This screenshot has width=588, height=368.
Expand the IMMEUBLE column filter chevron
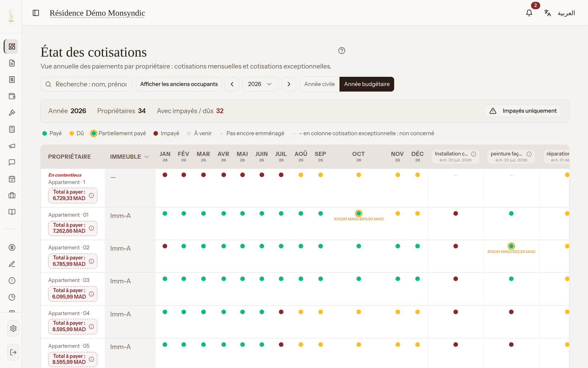click(x=147, y=157)
